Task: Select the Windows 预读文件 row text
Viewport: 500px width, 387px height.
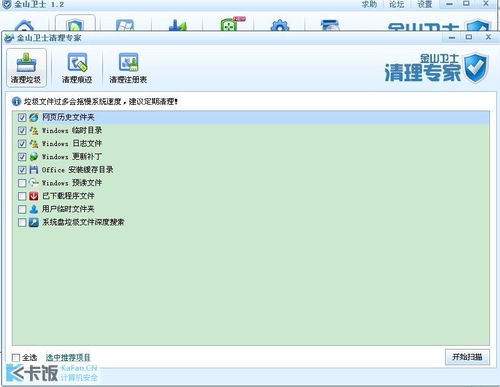Action: coord(72,183)
